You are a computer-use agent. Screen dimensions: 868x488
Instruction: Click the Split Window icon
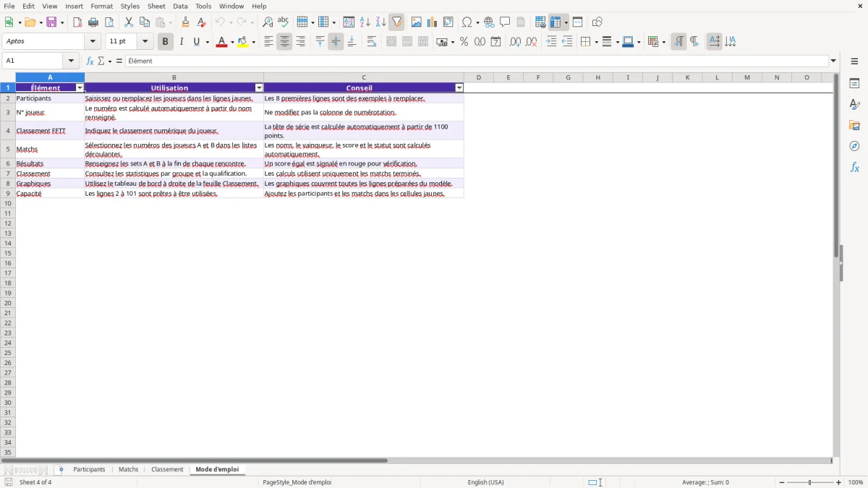coord(577,22)
